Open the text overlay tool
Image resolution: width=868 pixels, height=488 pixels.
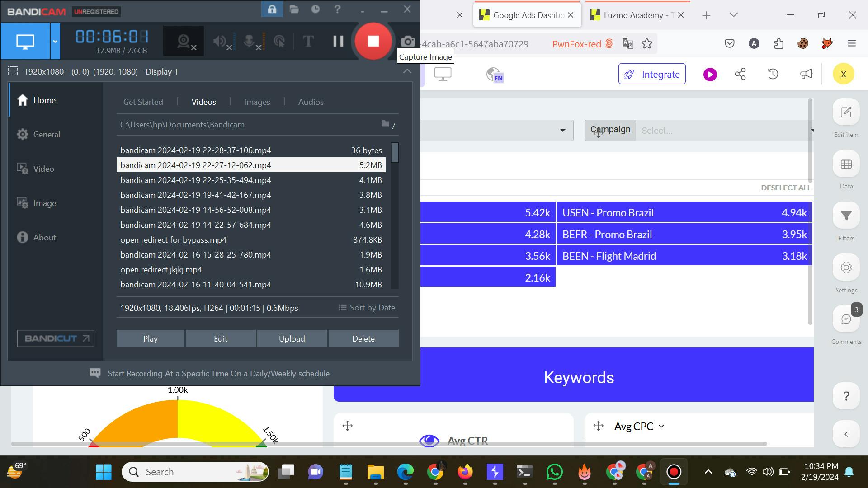pyautogui.click(x=308, y=41)
